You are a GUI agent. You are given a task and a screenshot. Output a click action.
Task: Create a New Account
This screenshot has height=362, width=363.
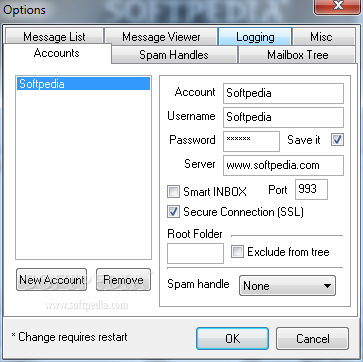pos(51,280)
